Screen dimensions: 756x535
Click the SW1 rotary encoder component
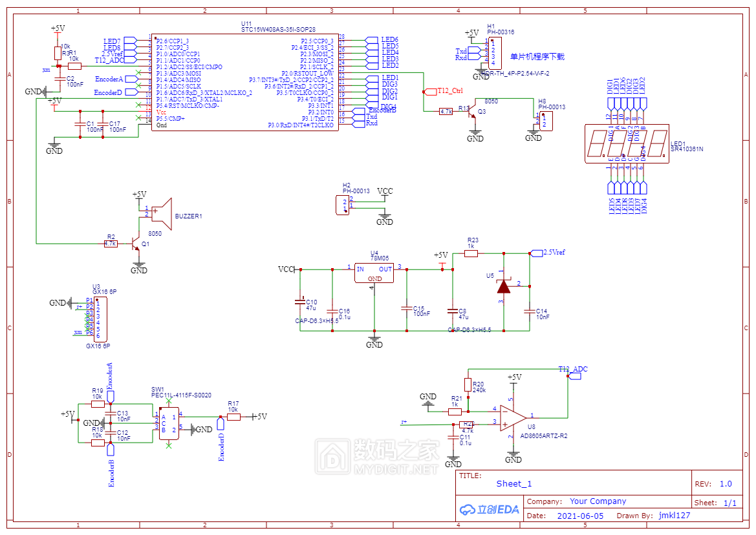tap(169, 423)
